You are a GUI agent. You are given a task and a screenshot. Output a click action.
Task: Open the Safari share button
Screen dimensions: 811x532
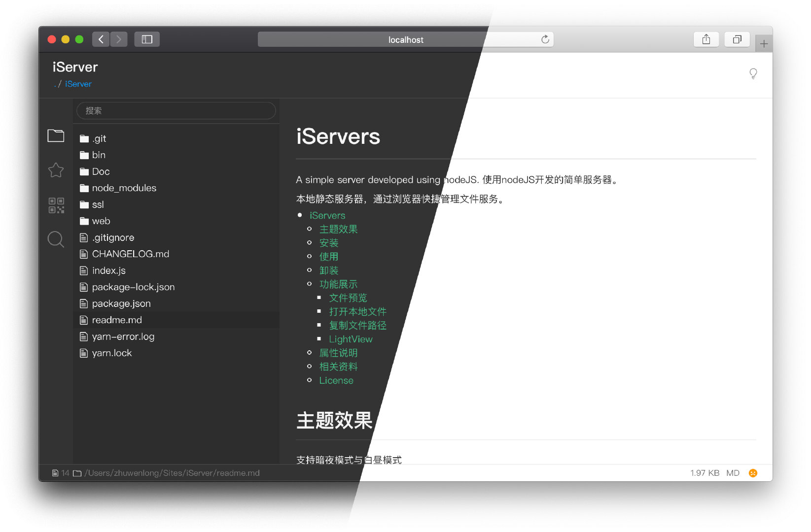coord(706,39)
